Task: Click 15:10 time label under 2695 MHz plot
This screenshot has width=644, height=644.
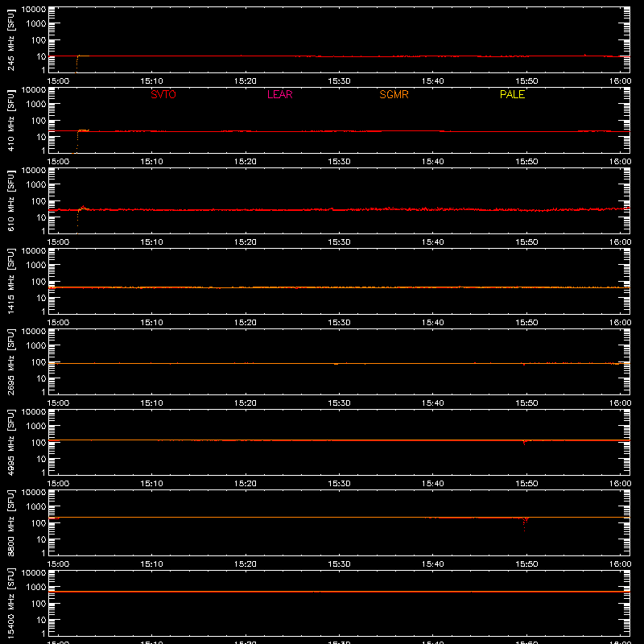Action: (152, 403)
